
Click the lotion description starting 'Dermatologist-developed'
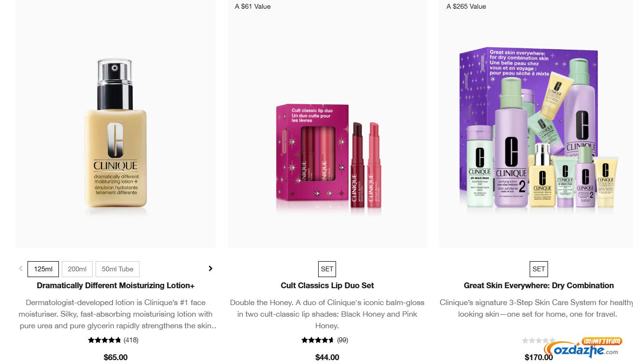click(x=116, y=314)
